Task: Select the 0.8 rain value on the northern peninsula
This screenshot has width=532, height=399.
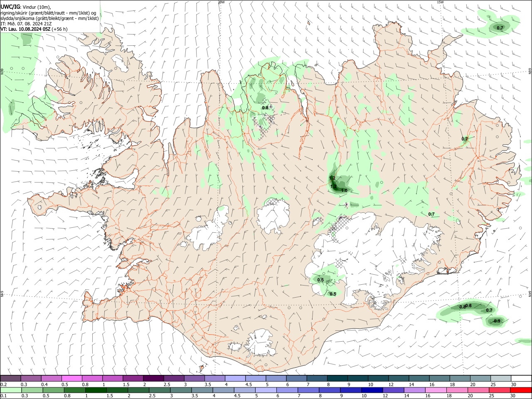Action: pos(265,108)
